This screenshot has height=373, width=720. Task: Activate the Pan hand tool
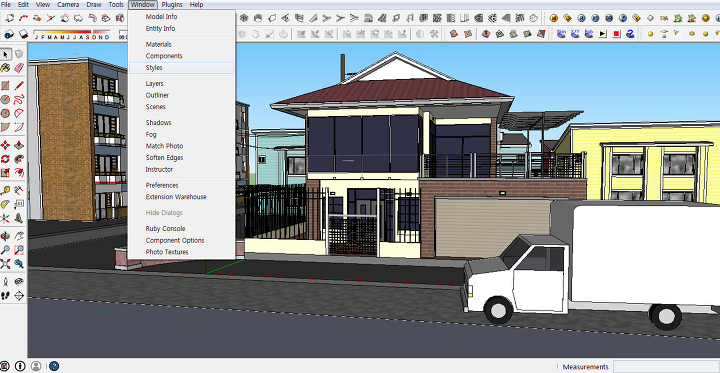point(19,236)
